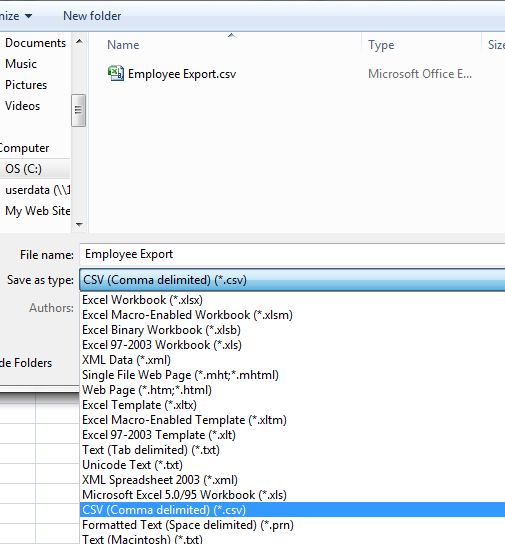
Task: Open the Organize dropdown arrow
Action: (x=28, y=16)
